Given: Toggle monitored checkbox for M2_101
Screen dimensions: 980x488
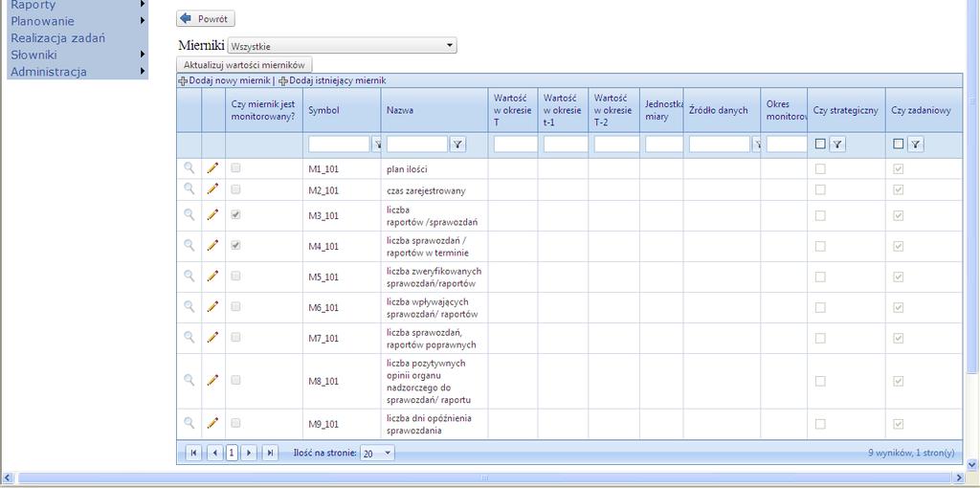Looking at the screenshot, I should click(x=235, y=189).
